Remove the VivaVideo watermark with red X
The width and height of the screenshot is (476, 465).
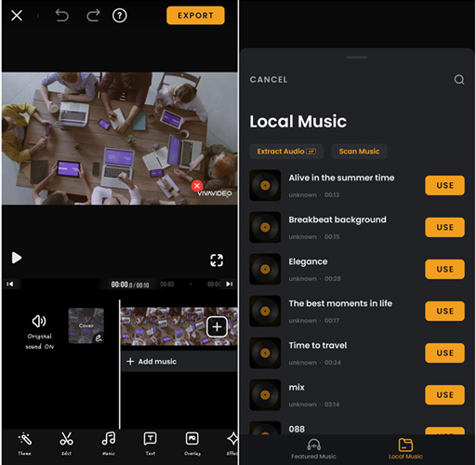coord(197,186)
